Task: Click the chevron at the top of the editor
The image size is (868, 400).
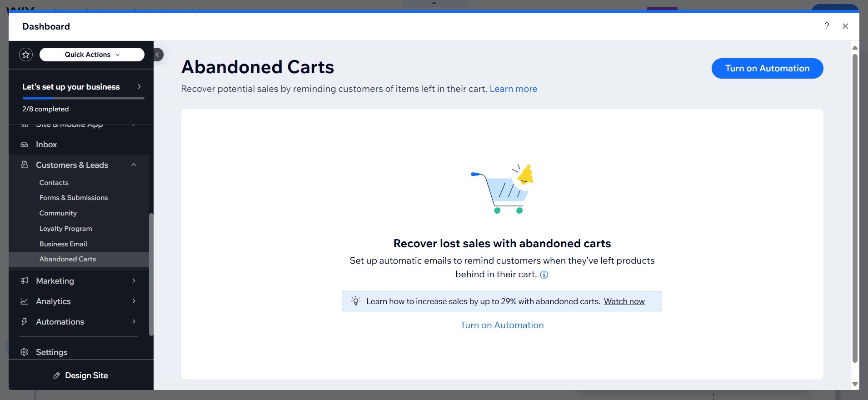Action: coord(434,3)
